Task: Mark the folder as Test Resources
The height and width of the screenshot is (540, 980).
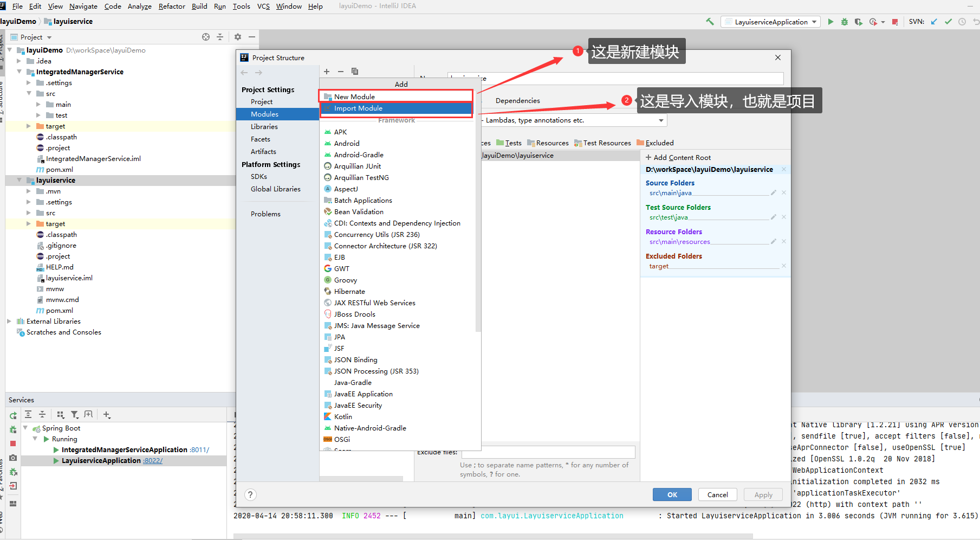Action: (x=602, y=143)
